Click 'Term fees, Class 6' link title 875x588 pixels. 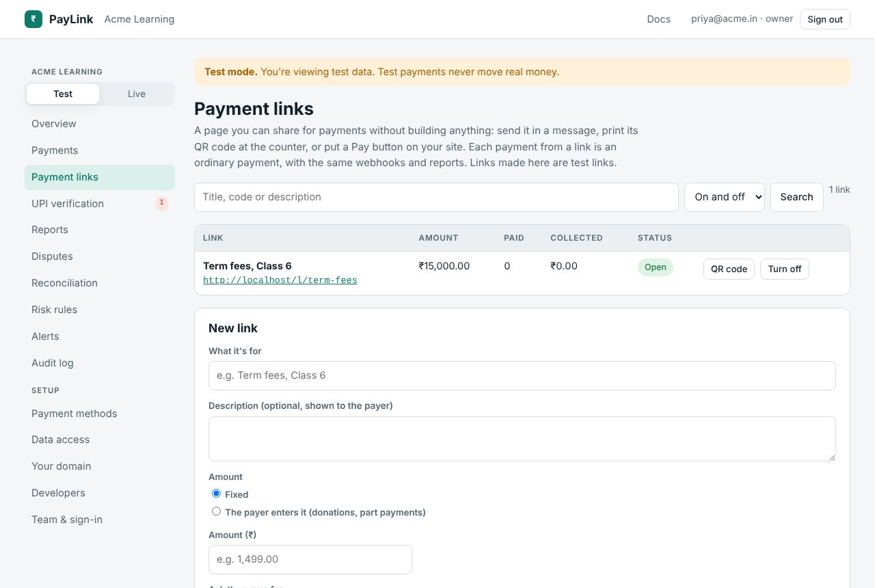[x=247, y=266]
